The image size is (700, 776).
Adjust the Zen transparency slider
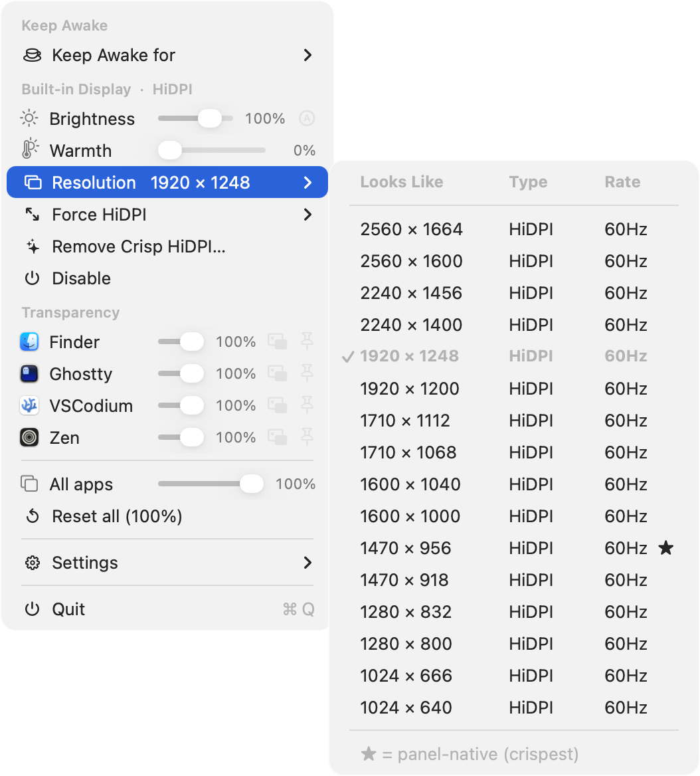click(x=181, y=437)
